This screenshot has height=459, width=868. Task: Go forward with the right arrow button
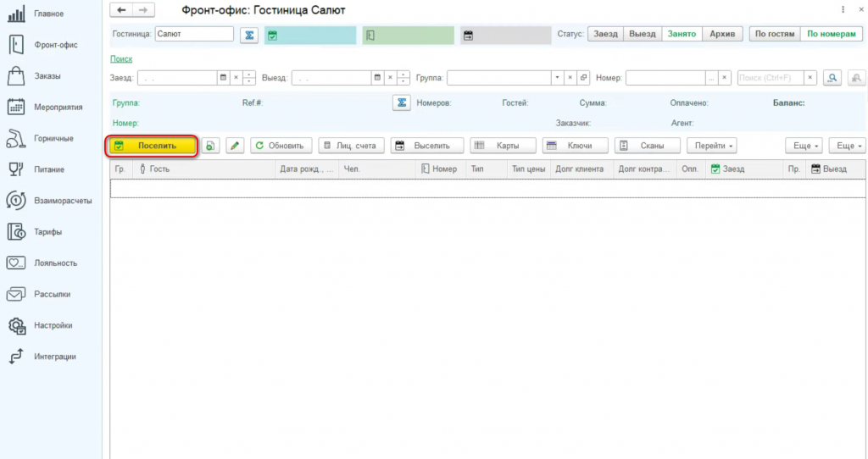[143, 10]
